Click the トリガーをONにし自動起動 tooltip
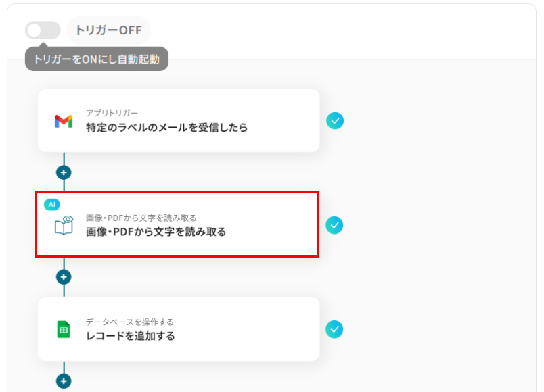The image size is (544, 392). coord(96,59)
